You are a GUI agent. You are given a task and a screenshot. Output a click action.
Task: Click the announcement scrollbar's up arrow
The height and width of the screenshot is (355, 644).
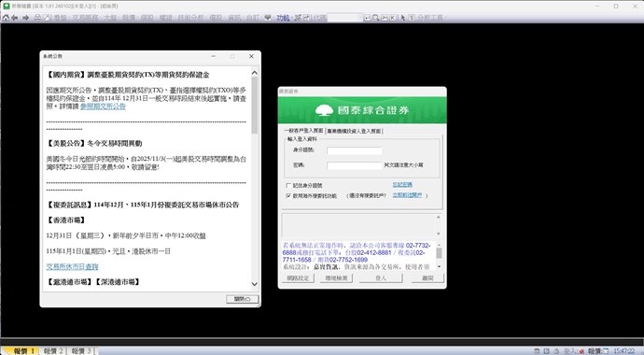tap(255, 73)
